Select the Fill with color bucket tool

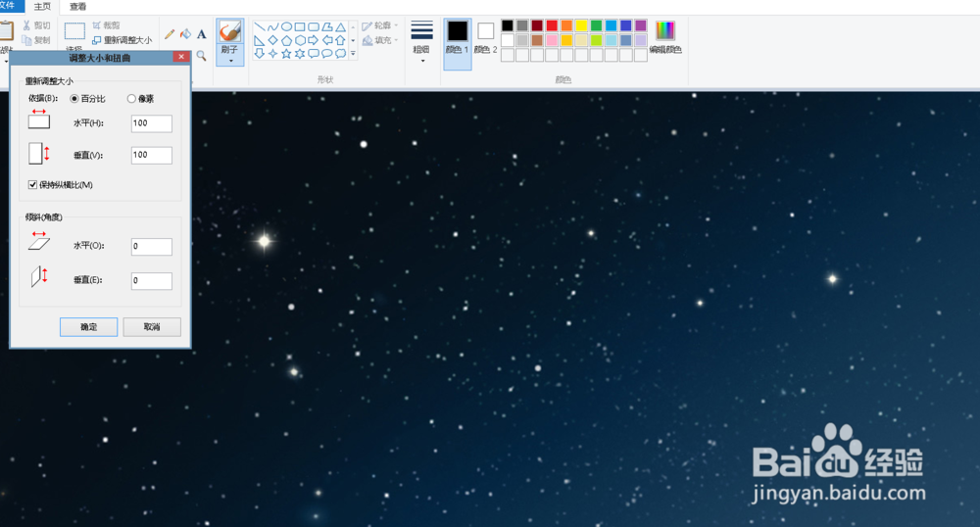[x=185, y=33]
